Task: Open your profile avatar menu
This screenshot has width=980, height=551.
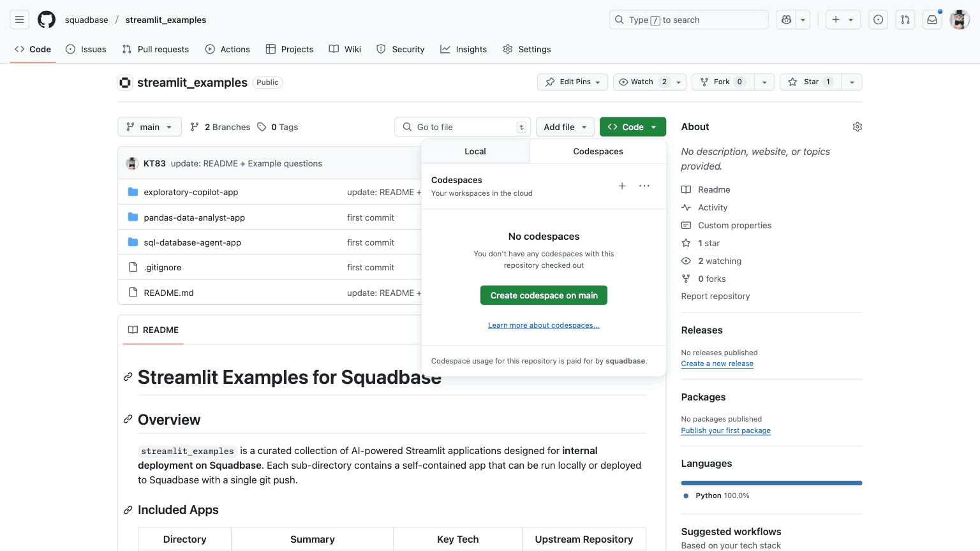Action: (x=959, y=19)
